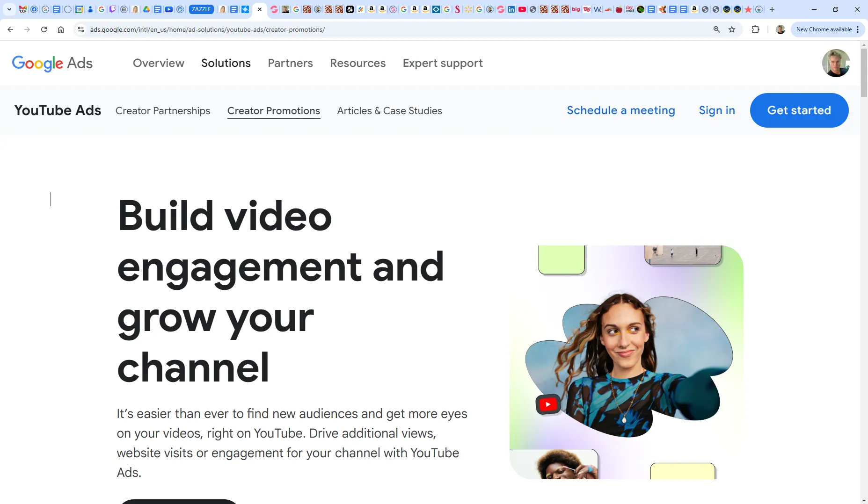
Task: Click the address bar URL
Action: [x=207, y=29]
